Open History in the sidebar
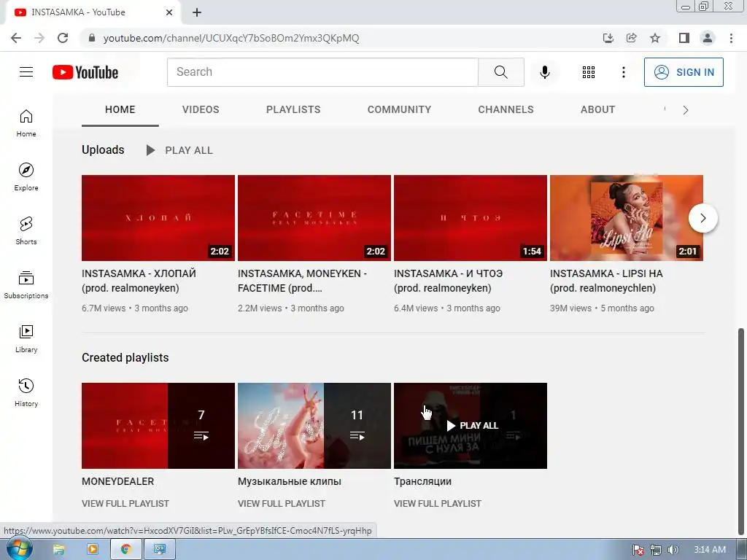The width and height of the screenshot is (747, 560). pos(26,392)
